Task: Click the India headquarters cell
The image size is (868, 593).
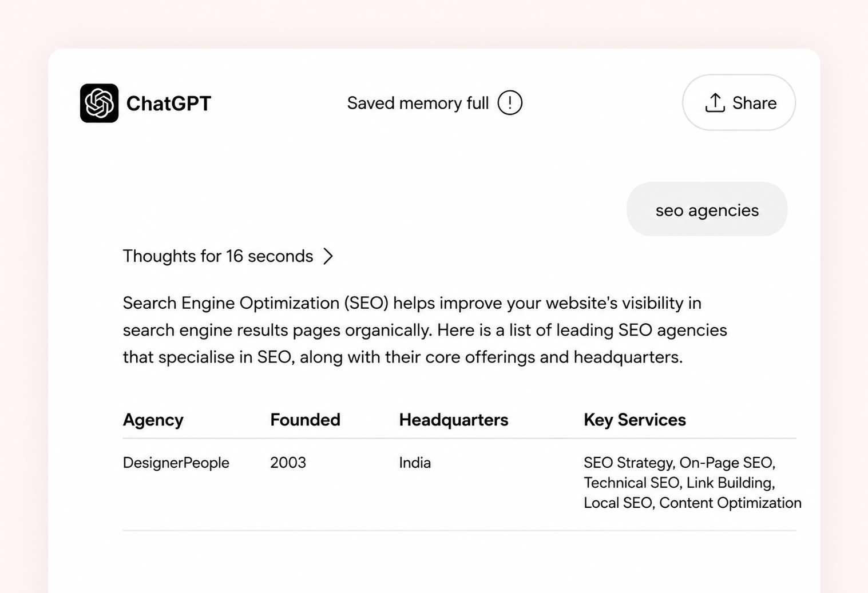Action: [x=415, y=463]
